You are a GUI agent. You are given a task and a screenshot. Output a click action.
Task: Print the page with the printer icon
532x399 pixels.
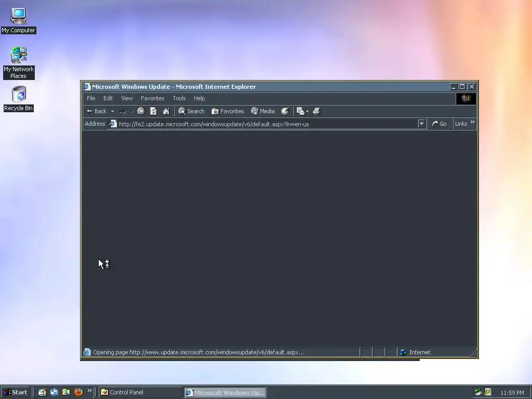click(x=316, y=111)
